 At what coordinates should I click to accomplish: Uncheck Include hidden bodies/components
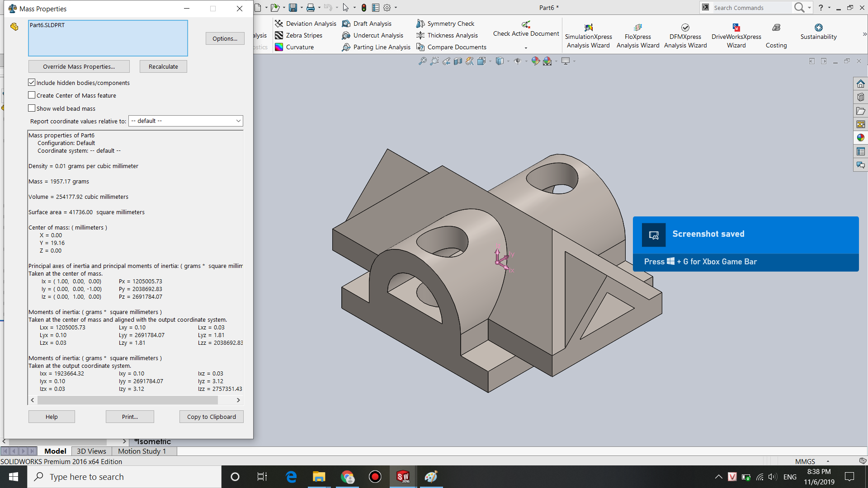click(x=32, y=83)
